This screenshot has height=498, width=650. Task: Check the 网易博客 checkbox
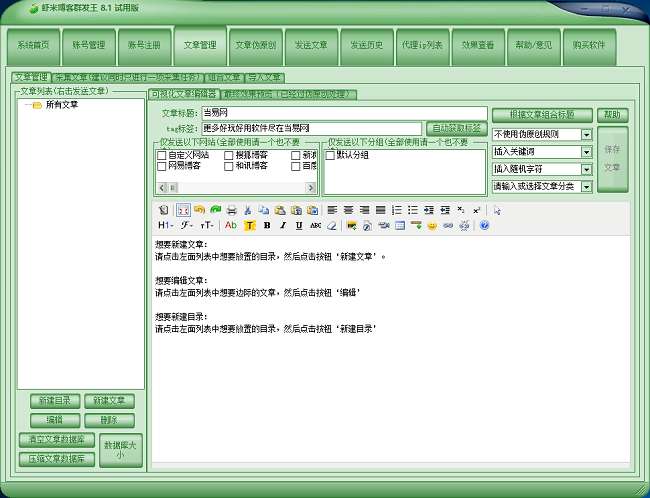pos(162,166)
